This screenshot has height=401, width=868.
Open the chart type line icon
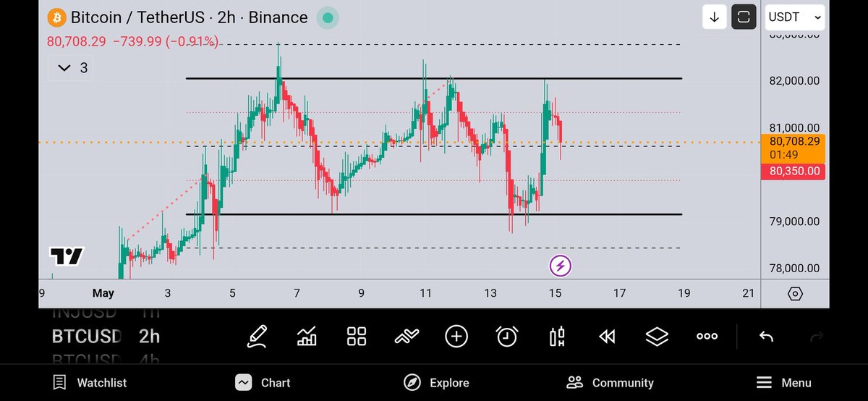click(407, 336)
